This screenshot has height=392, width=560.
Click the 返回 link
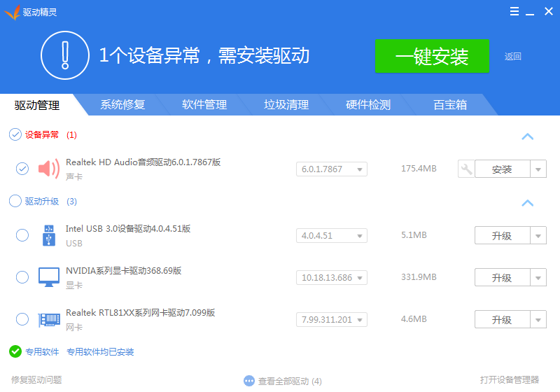pyautogui.click(x=513, y=57)
